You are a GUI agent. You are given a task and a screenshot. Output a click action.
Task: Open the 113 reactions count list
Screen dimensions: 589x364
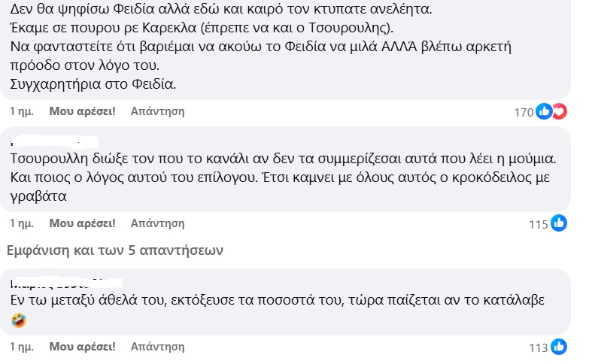click(x=539, y=348)
